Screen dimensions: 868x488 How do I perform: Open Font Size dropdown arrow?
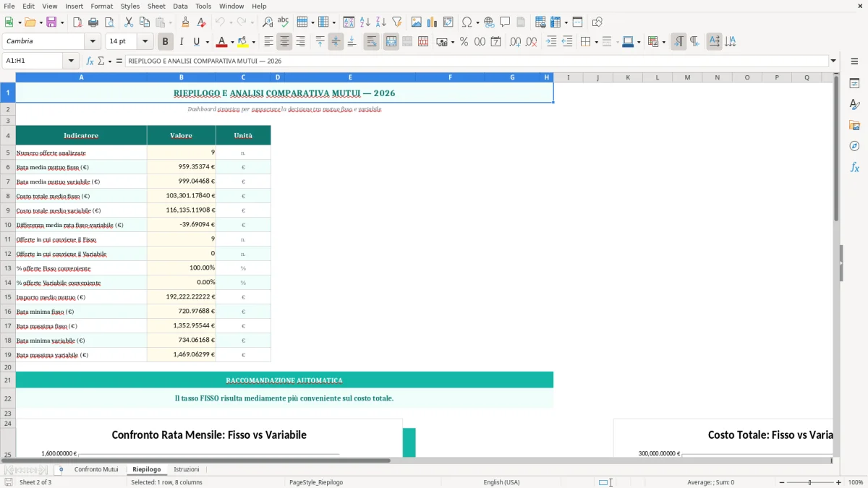pos(145,42)
